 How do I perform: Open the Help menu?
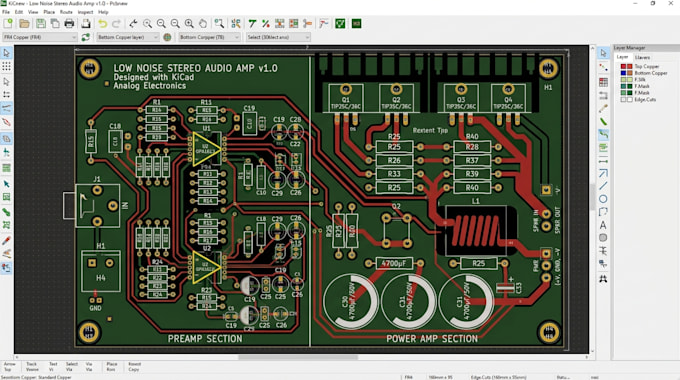tap(103, 12)
